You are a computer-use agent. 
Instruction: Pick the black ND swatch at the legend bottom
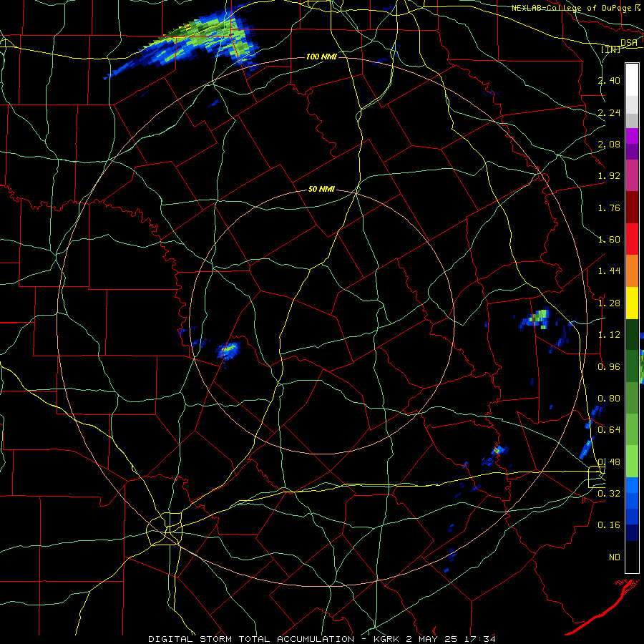click(633, 557)
